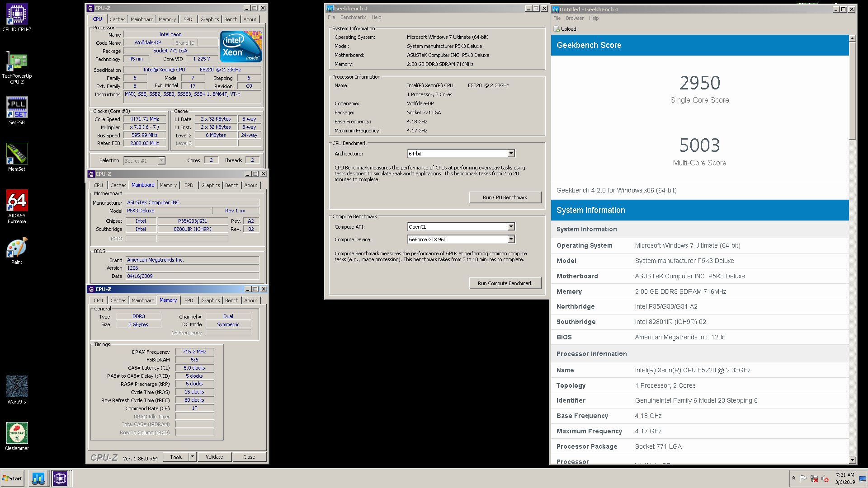Show hidden tray icons arrow
The width and height of the screenshot is (868, 488).
click(793, 478)
